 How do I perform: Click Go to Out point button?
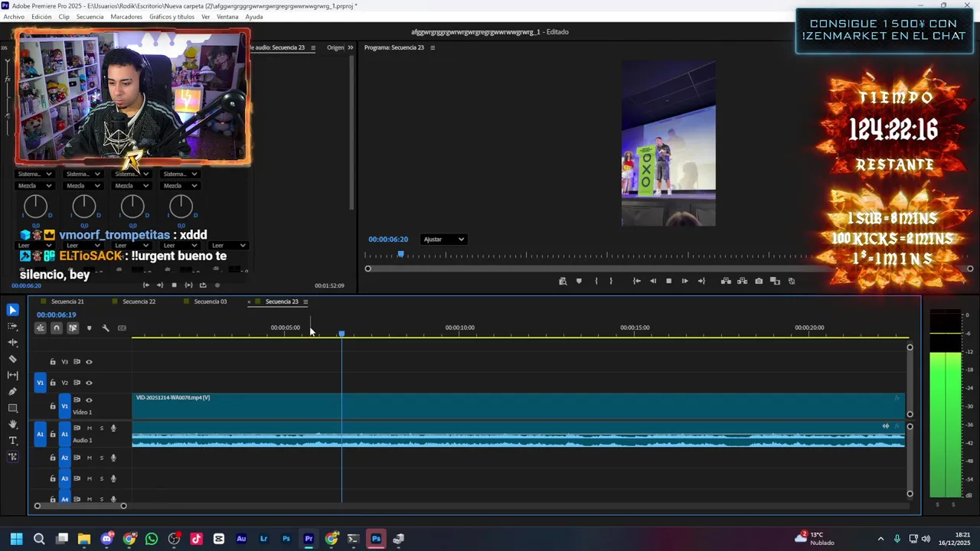[x=701, y=281]
